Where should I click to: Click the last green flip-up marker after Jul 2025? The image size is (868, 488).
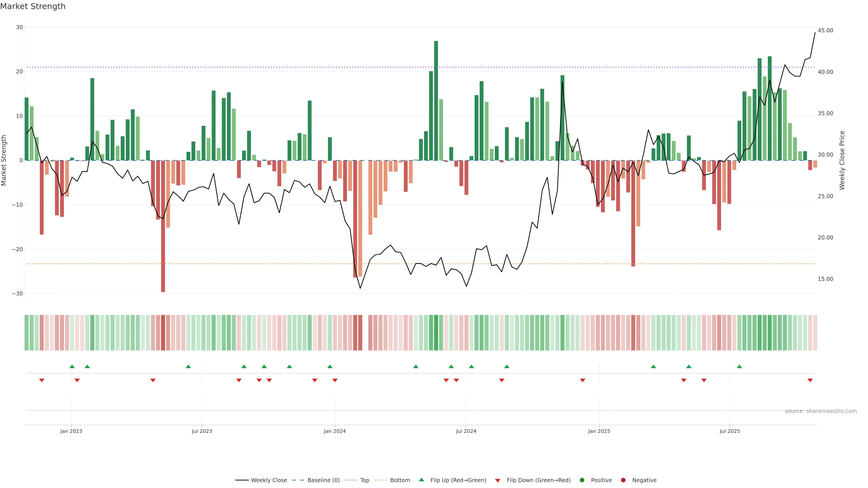(739, 366)
